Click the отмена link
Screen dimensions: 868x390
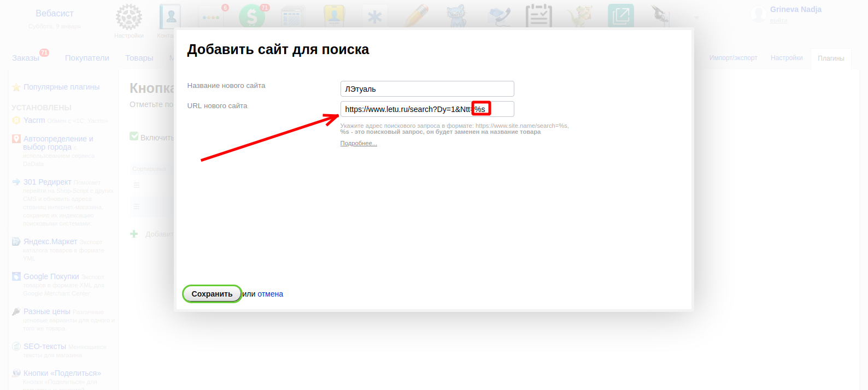271,294
